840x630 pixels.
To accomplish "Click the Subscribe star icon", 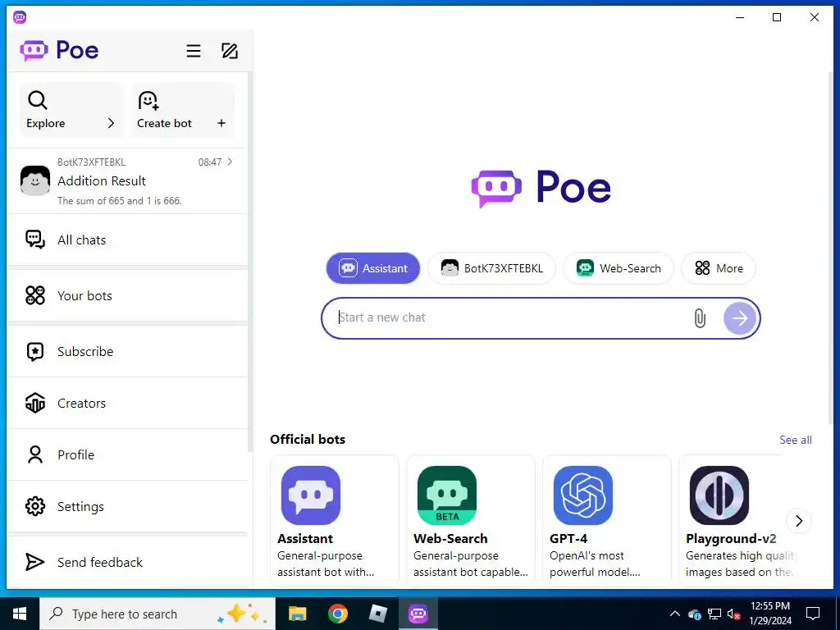I will pos(35,351).
